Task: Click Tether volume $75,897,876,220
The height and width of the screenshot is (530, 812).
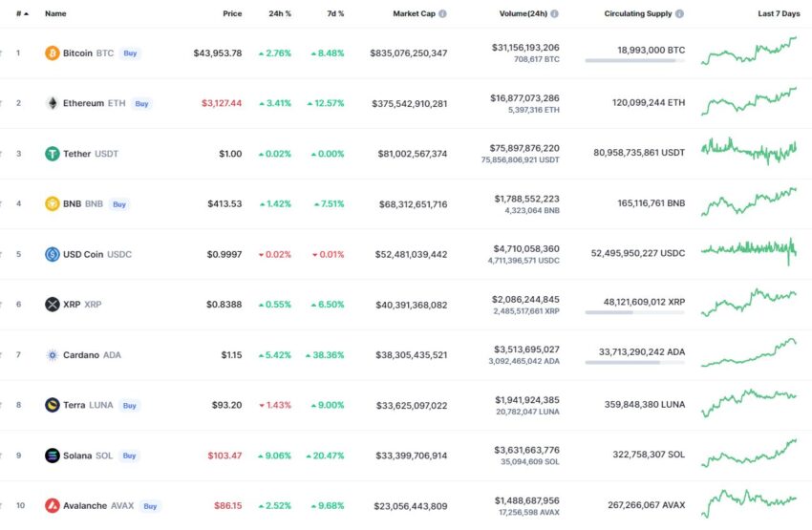Action: [x=524, y=148]
